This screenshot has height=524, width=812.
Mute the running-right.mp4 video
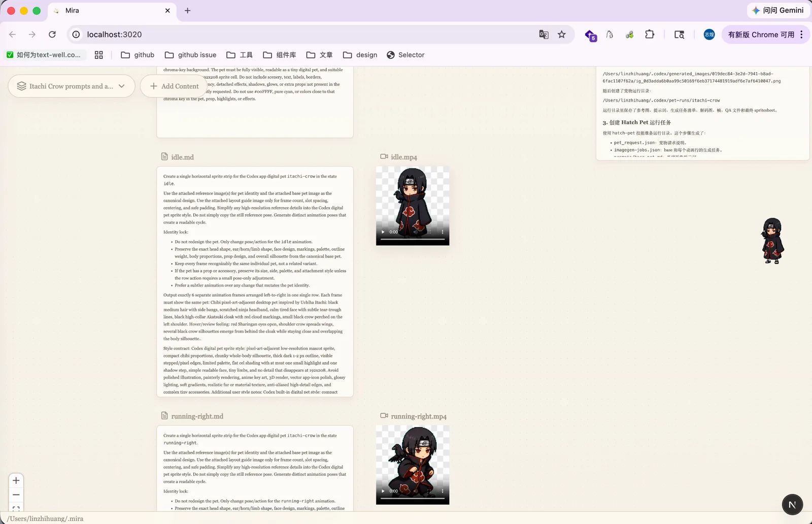pyautogui.click(x=416, y=491)
